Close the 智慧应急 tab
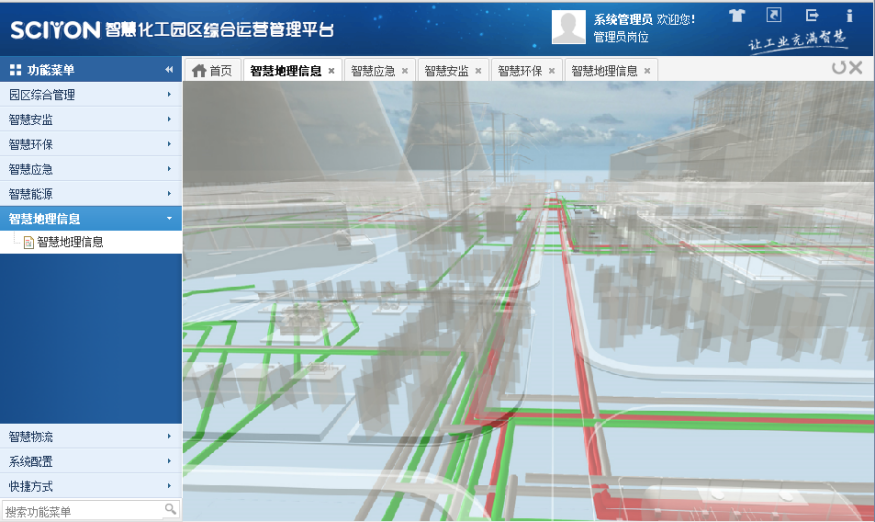Viewport: 875px width, 522px height. [405, 71]
